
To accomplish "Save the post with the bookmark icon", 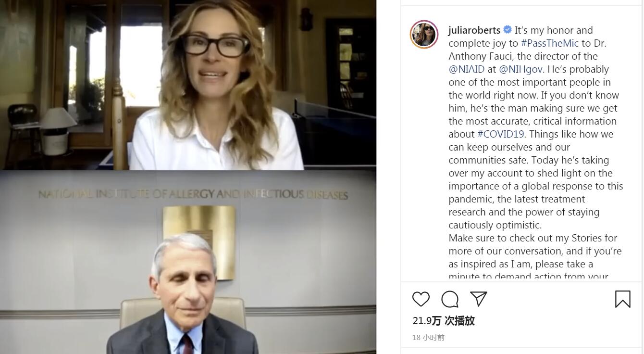I will tap(622, 299).
